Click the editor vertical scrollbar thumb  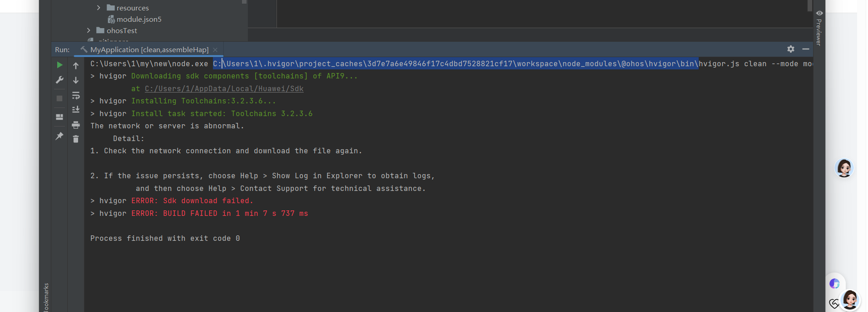[x=809, y=5]
